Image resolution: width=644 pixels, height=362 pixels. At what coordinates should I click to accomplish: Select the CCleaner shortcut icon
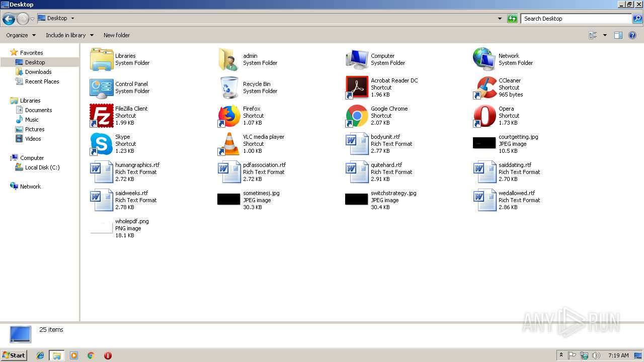click(485, 87)
